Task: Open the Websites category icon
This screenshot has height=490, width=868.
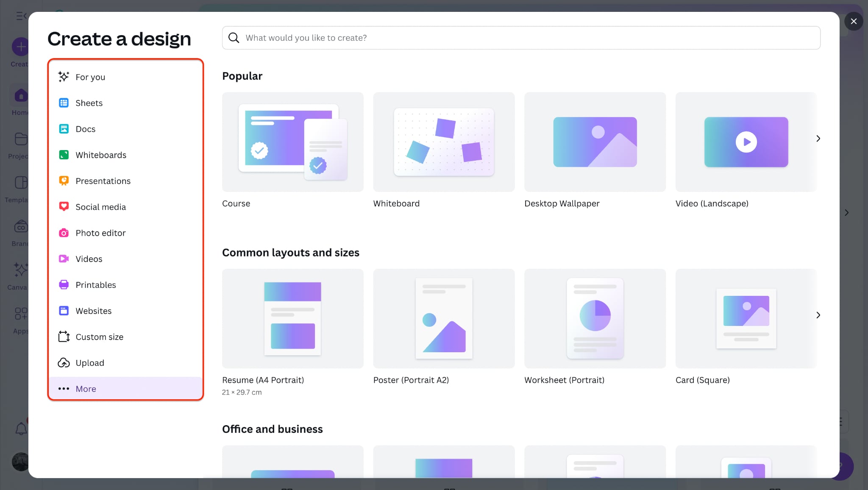Action: pos(64,311)
